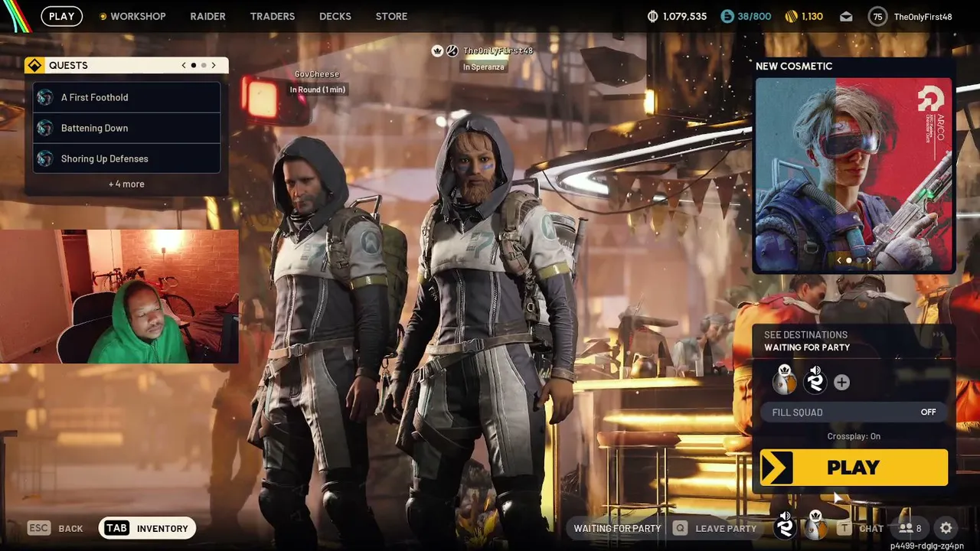Open the friends list showing 8
The width and height of the screenshot is (980, 551).
910,528
